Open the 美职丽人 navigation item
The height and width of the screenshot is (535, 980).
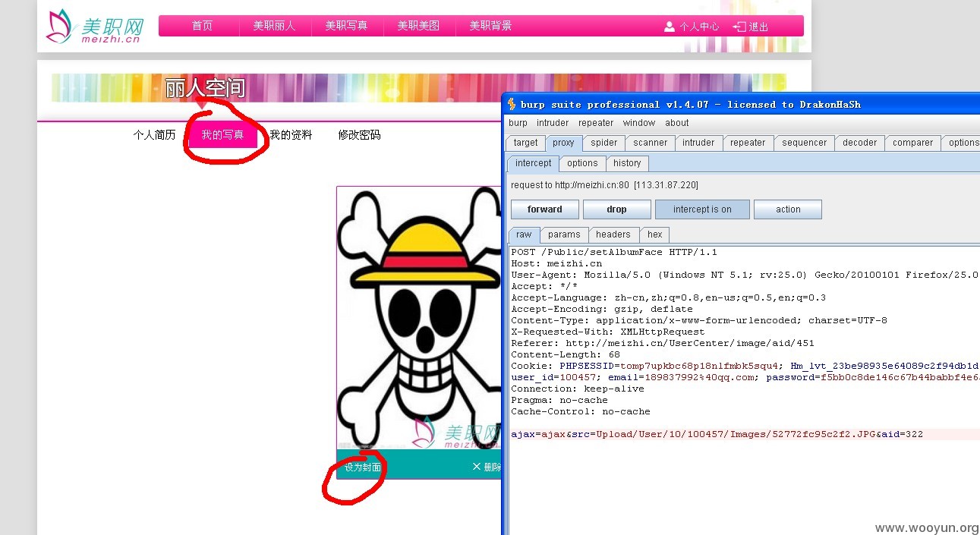click(x=274, y=26)
